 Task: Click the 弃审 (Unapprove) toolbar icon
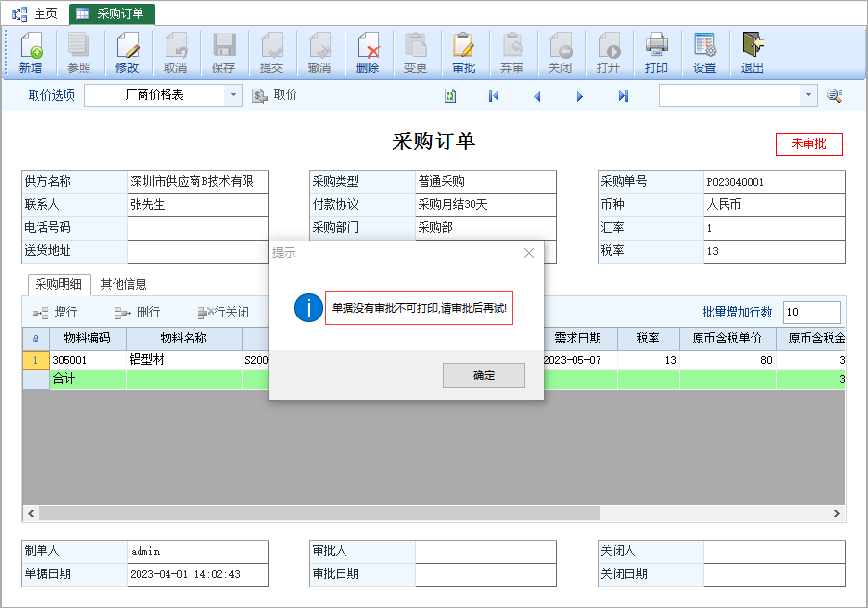512,53
